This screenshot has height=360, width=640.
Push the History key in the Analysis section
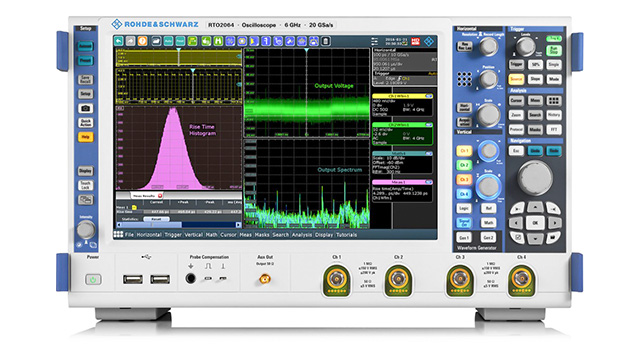554,115
